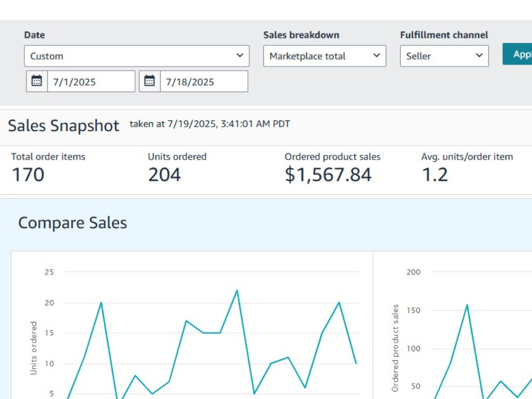Screen dimensions: 532x399
Task: Click the Date dropdown chevron arrow
Action: 240,55
